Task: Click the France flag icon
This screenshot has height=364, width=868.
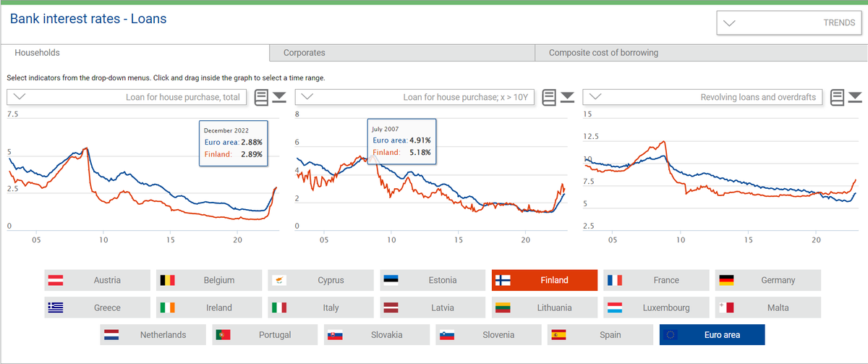Action: pyautogui.click(x=615, y=280)
